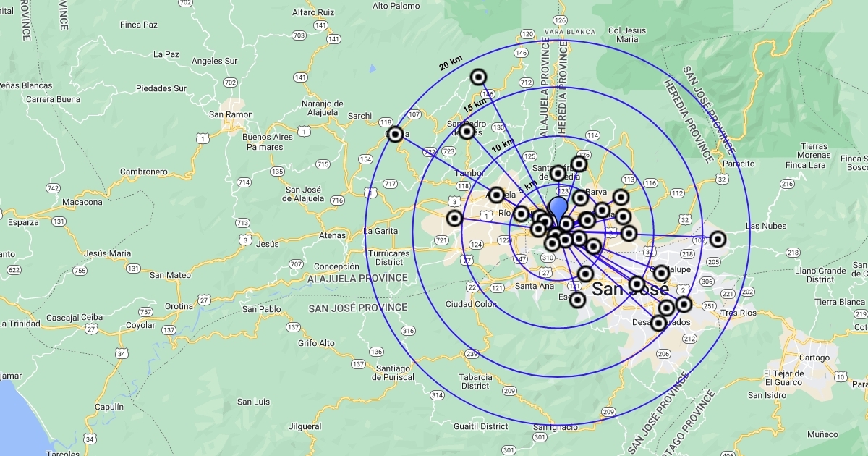Click the easternmost marker near Las Nubes

point(718,239)
